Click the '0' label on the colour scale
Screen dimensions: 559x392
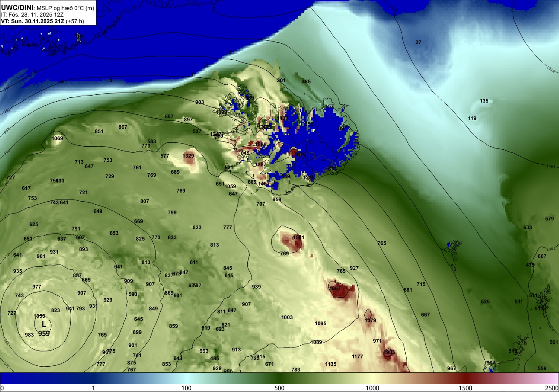2,388
